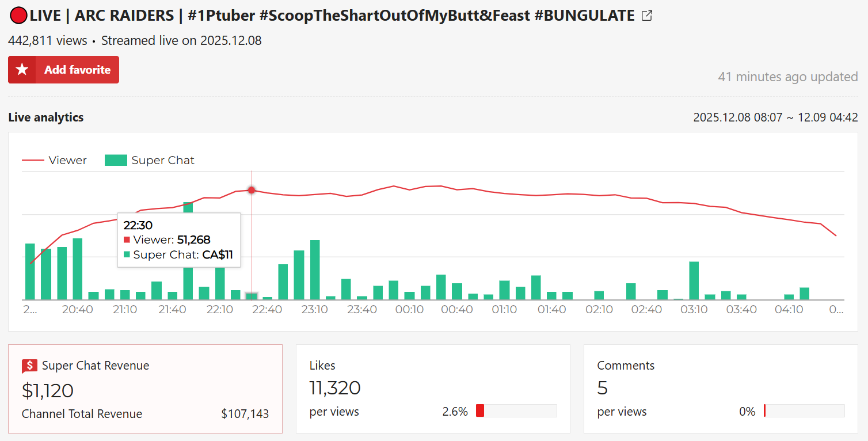Toggle the Super Chat series legend label
Screen dimensions: 868x441
click(163, 161)
